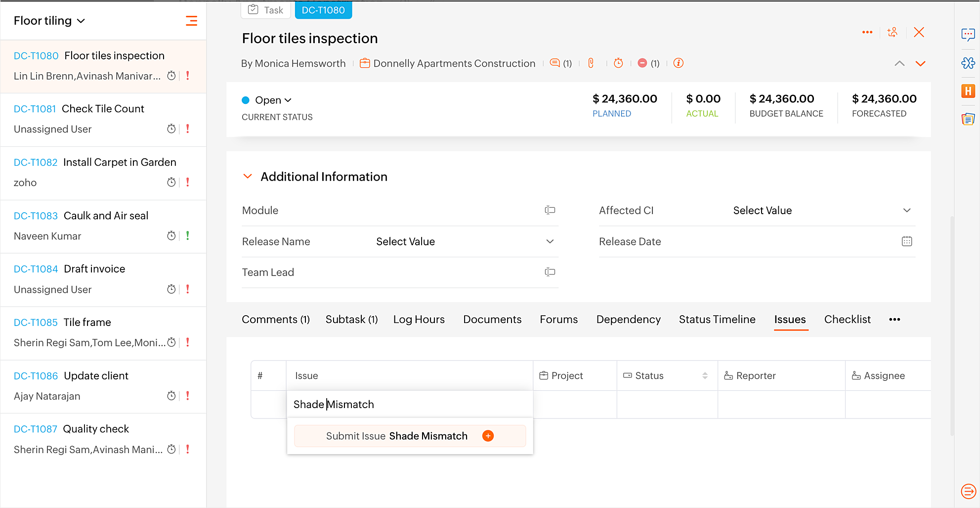
Task: Click the timer icon for DC-T1083
Action: click(x=171, y=236)
